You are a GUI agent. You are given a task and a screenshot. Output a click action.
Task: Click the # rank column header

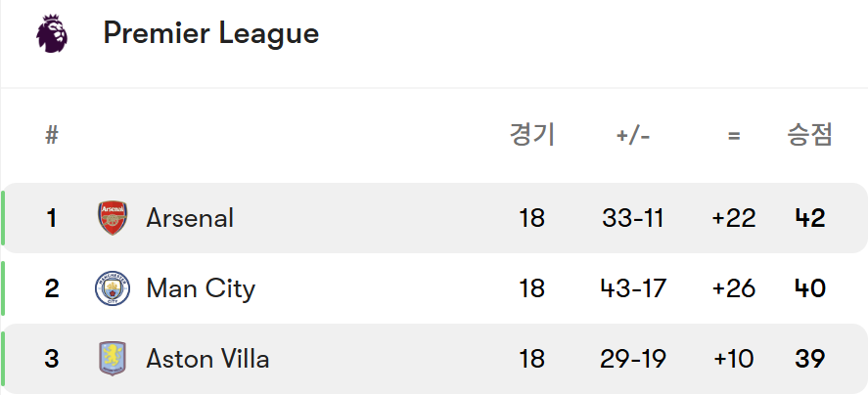[52, 135]
